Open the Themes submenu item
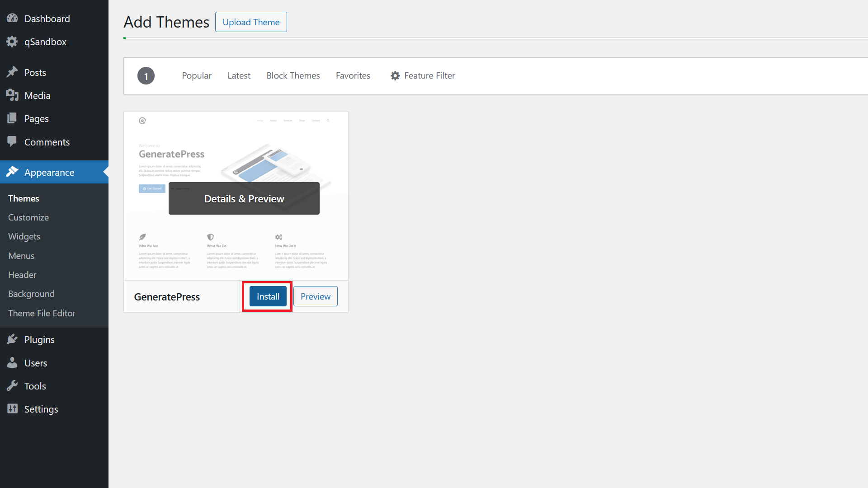868x488 pixels. tap(24, 198)
